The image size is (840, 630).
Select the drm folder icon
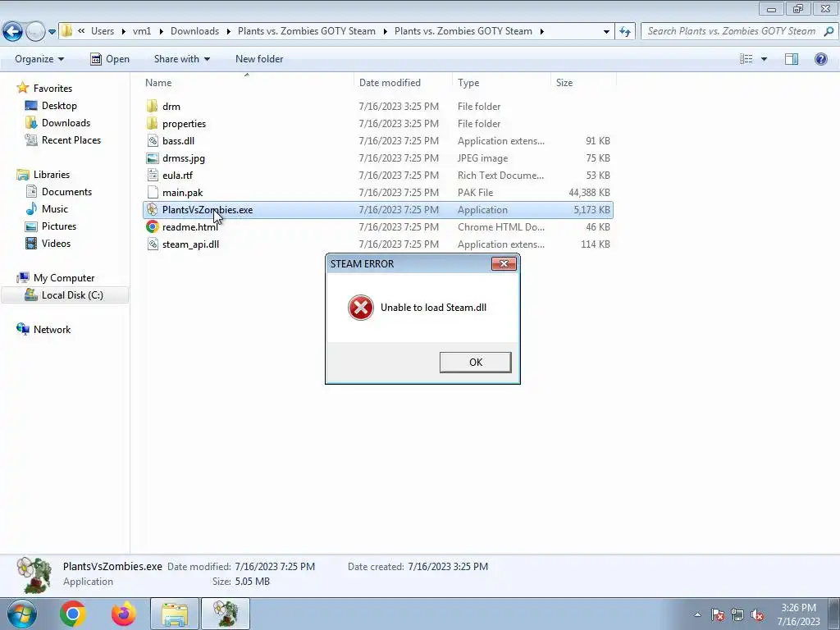pos(152,106)
